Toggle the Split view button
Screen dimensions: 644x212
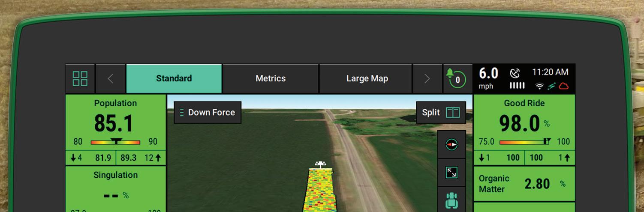pyautogui.click(x=441, y=113)
